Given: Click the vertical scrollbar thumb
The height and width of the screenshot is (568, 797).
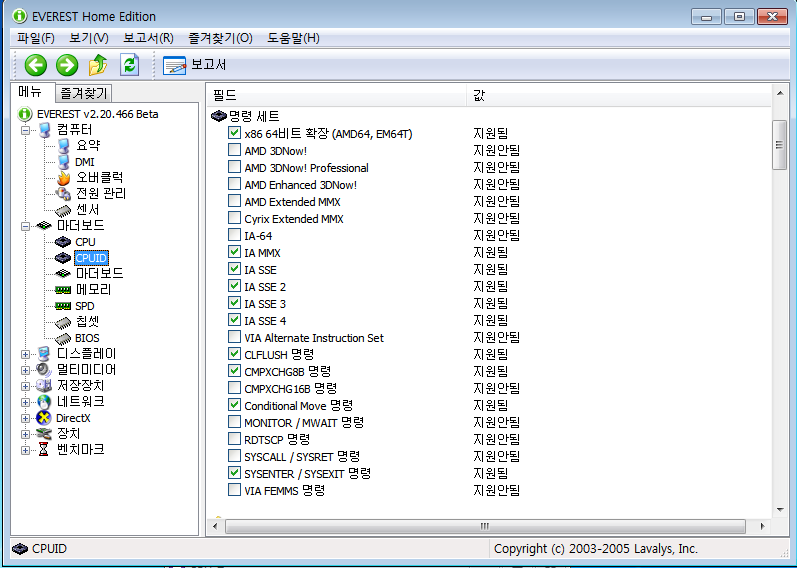Looking at the screenshot, I should pyautogui.click(x=780, y=145).
